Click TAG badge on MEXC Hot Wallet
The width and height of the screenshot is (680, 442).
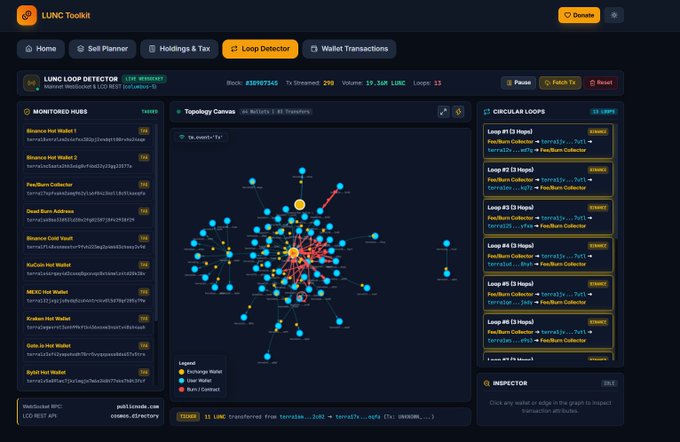point(144,292)
